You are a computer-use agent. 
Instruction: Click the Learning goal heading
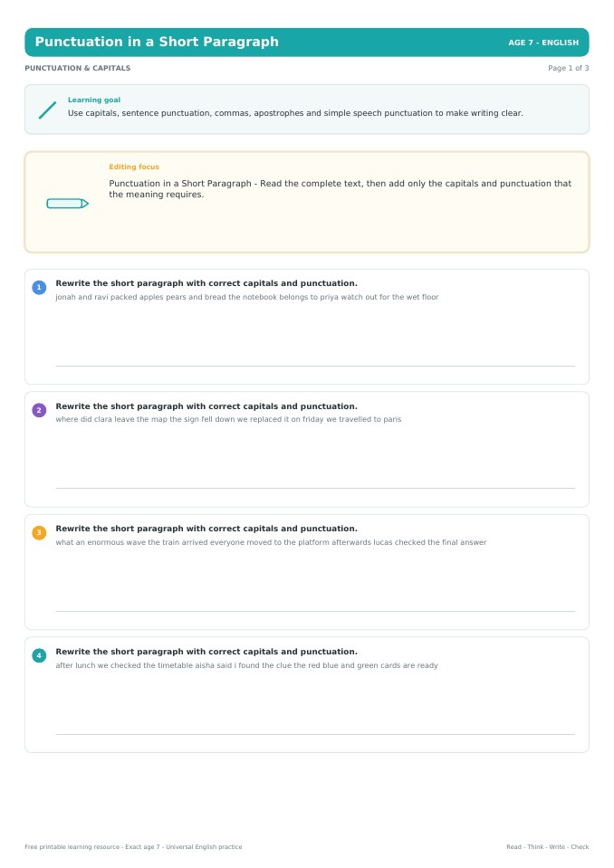pyautogui.click(x=94, y=100)
